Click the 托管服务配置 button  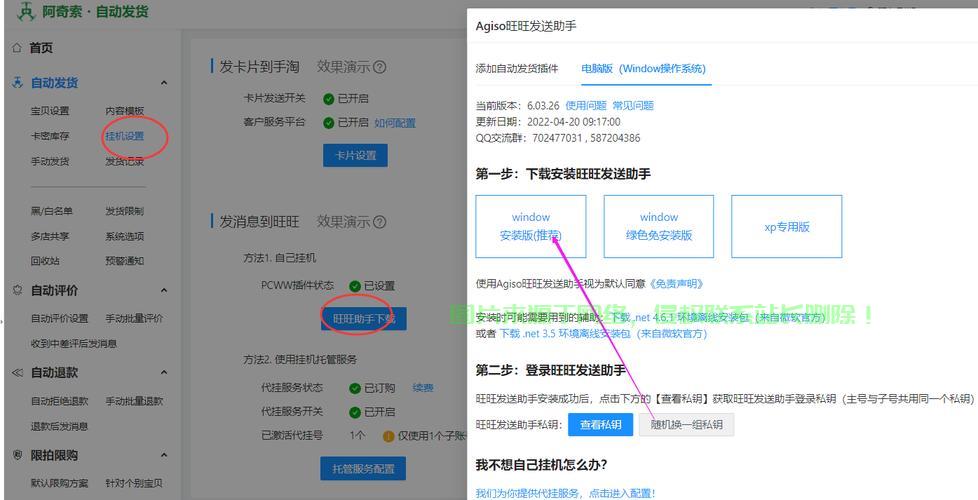tap(363, 469)
